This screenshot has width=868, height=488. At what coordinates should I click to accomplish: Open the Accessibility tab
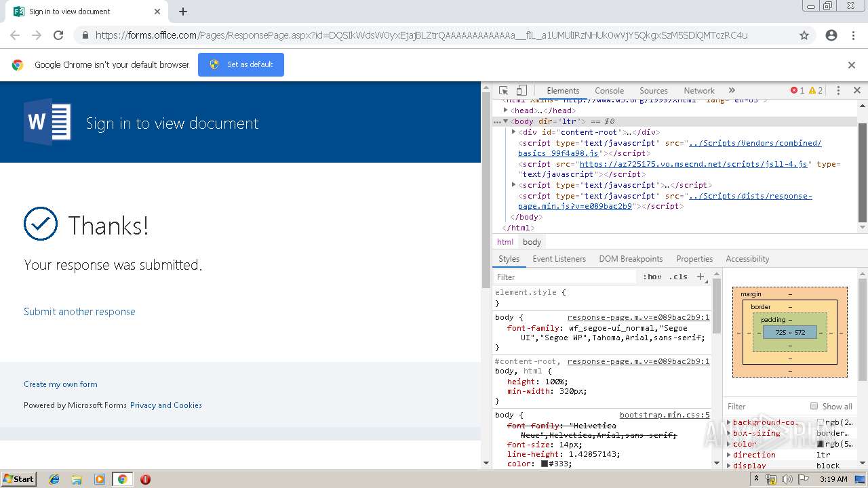click(747, 259)
